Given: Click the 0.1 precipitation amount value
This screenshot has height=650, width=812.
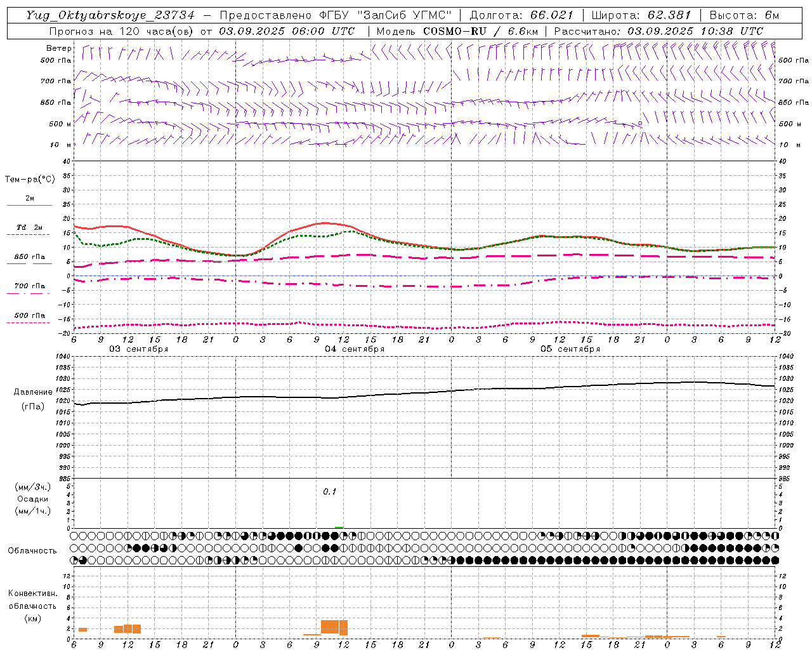Looking at the screenshot, I should tap(330, 492).
